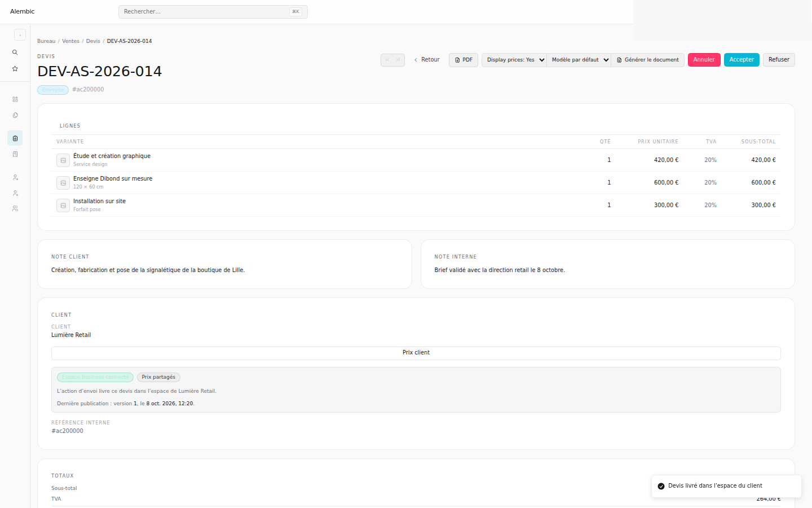The width and height of the screenshot is (812, 508).
Task: Open the Display prices dropdown
Action: coord(514,60)
